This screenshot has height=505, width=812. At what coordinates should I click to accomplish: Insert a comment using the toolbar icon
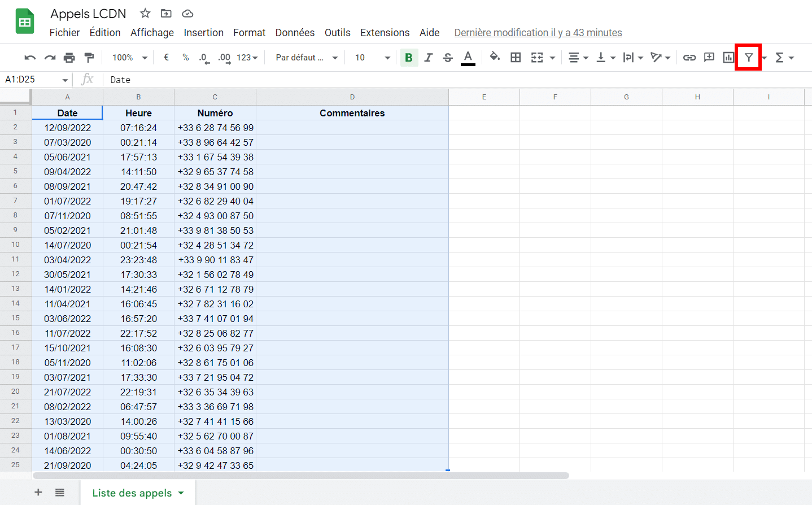point(709,57)
